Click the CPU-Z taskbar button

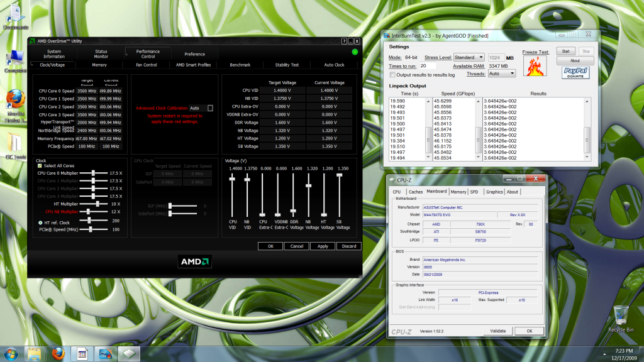[x=130, y=354]
